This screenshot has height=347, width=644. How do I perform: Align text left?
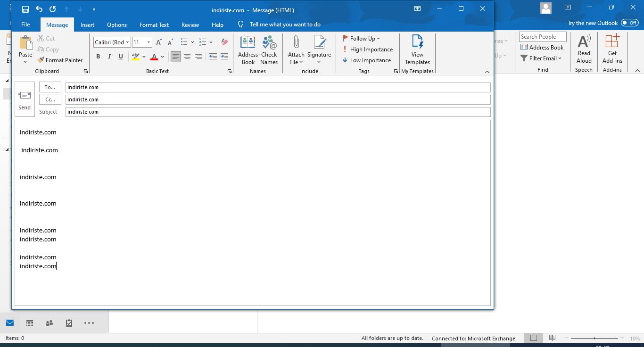(176, 57)
